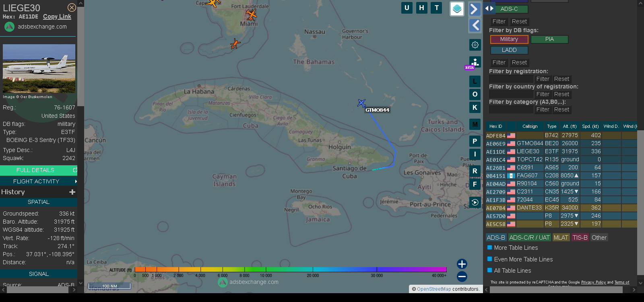The height and width of the screenshot is (302, 644).
Task: Close the LIEGE30 aircraft info panel
Action: point(72,8)
